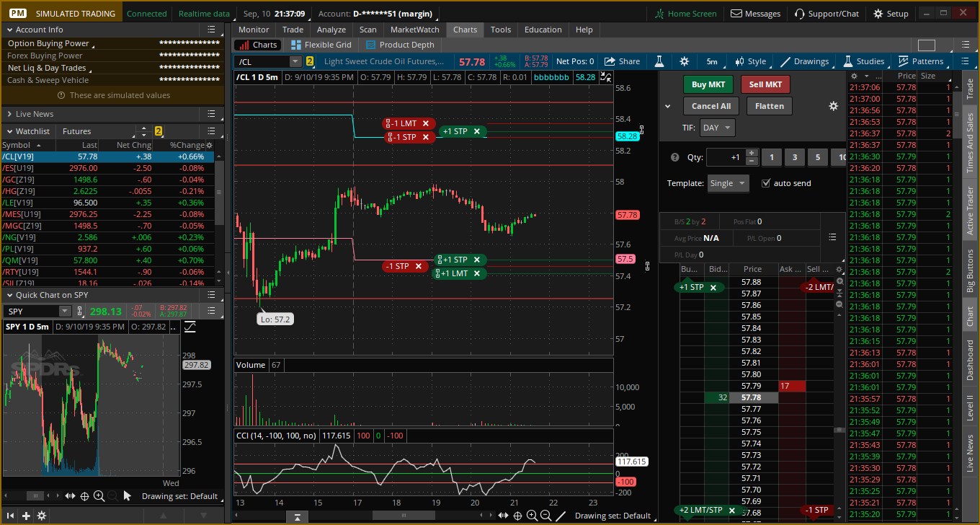980x525 pixels.
Task: Open the Drawings menu
Action: [x=806, y=61]
